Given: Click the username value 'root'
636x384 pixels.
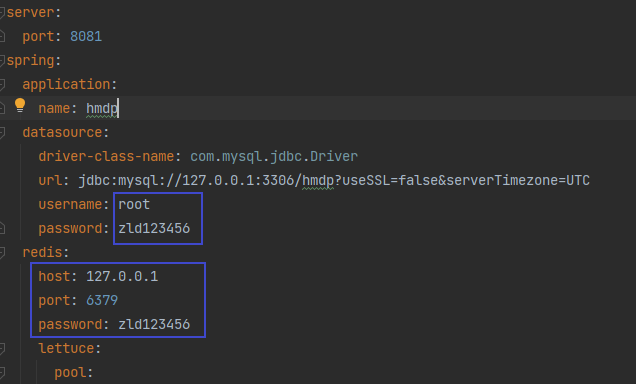Looking at the screenshot, I should point(134,204).
